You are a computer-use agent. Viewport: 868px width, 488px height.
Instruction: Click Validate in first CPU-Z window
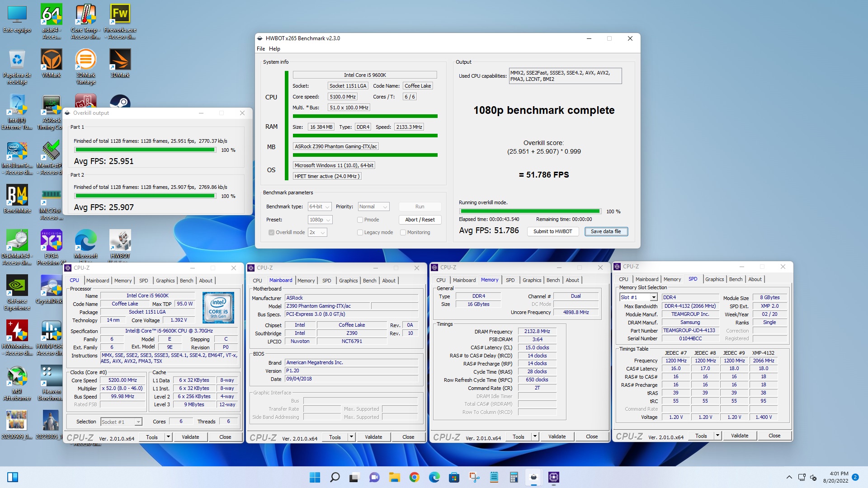pos(190,437)
